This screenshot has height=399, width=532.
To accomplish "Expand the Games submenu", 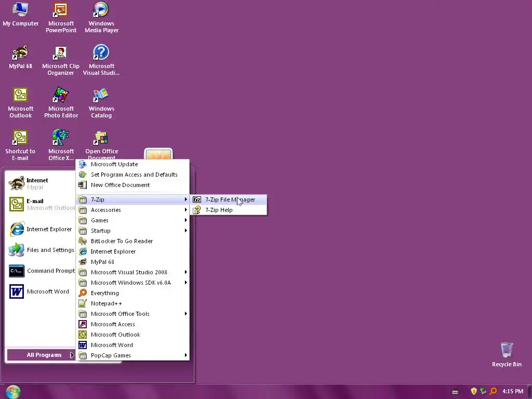I will (x=133, y=220).
